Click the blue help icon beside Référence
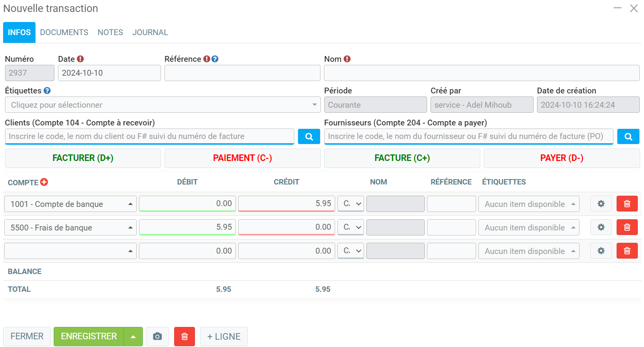The width and height of the screenshot is (644, 347). pos(215,59)
